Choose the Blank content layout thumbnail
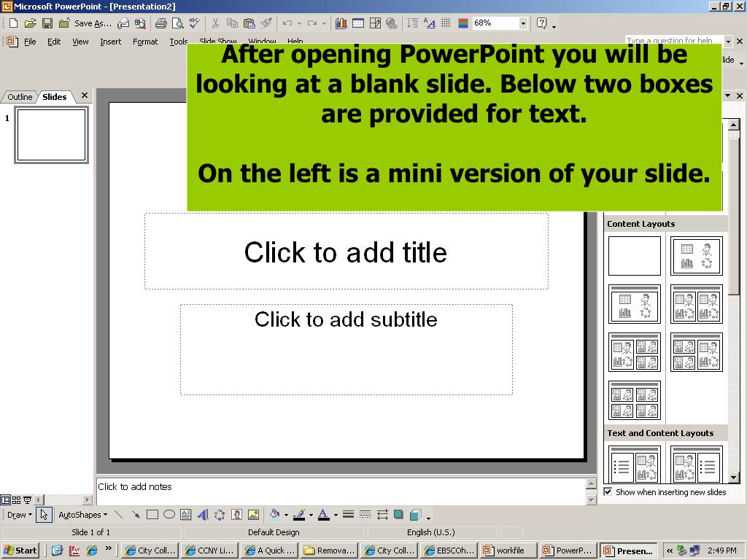Image resolution: width=747 pixels, height=560 pixels. [x=635, y=256]
